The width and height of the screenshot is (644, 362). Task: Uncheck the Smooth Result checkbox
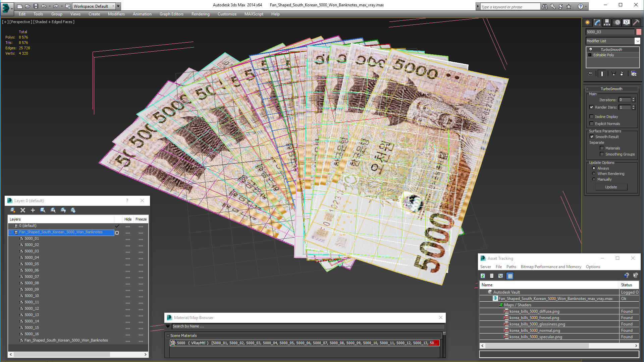point(592,137)
